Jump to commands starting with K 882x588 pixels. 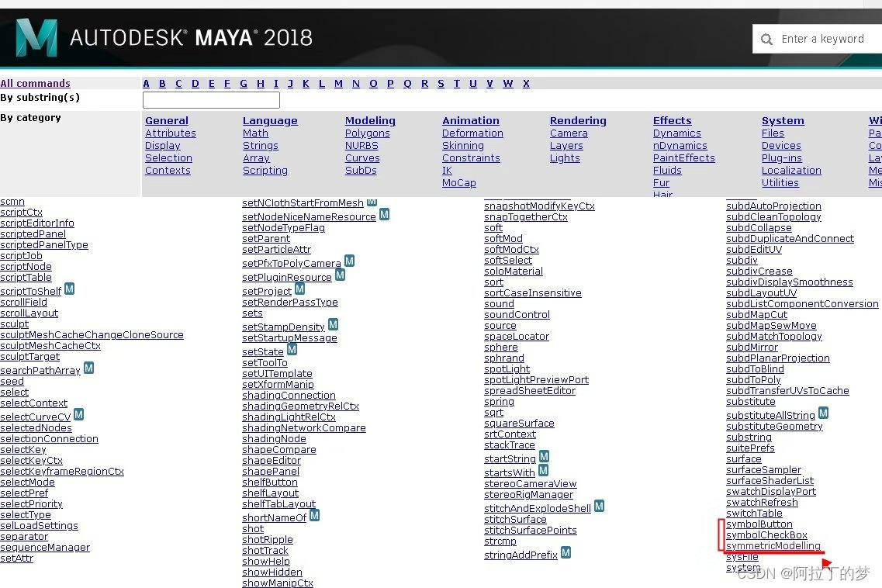[306, 83]
